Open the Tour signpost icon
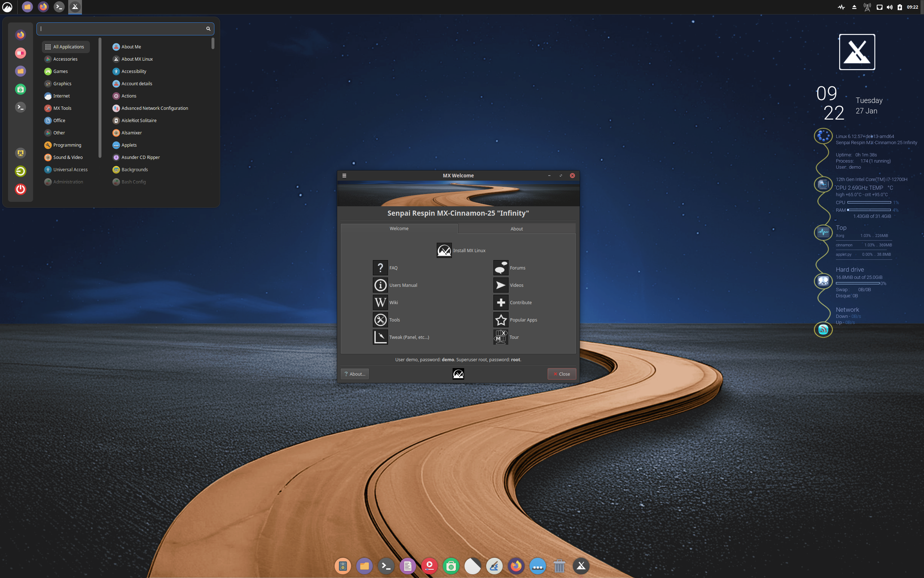 (501, 337)
